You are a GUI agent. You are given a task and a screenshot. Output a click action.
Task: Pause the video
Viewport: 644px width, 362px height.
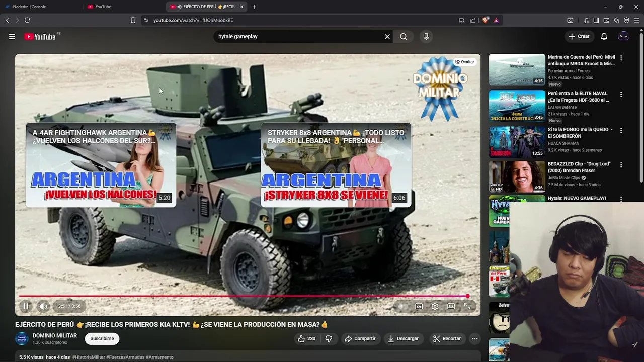26,306
